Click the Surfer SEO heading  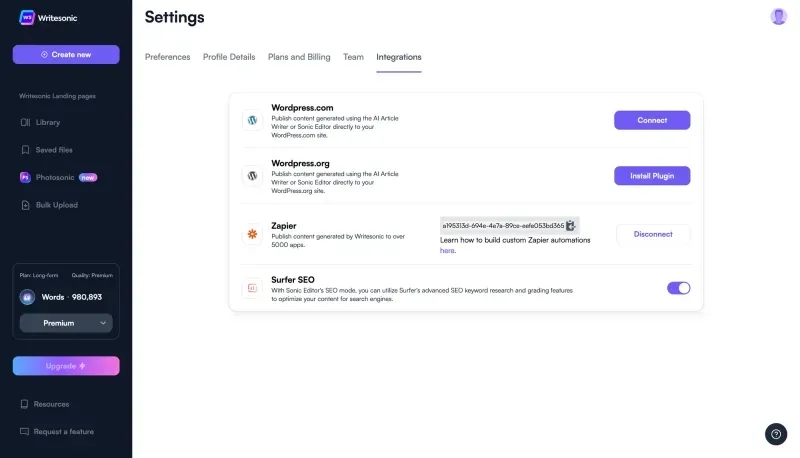coord(293,279)
